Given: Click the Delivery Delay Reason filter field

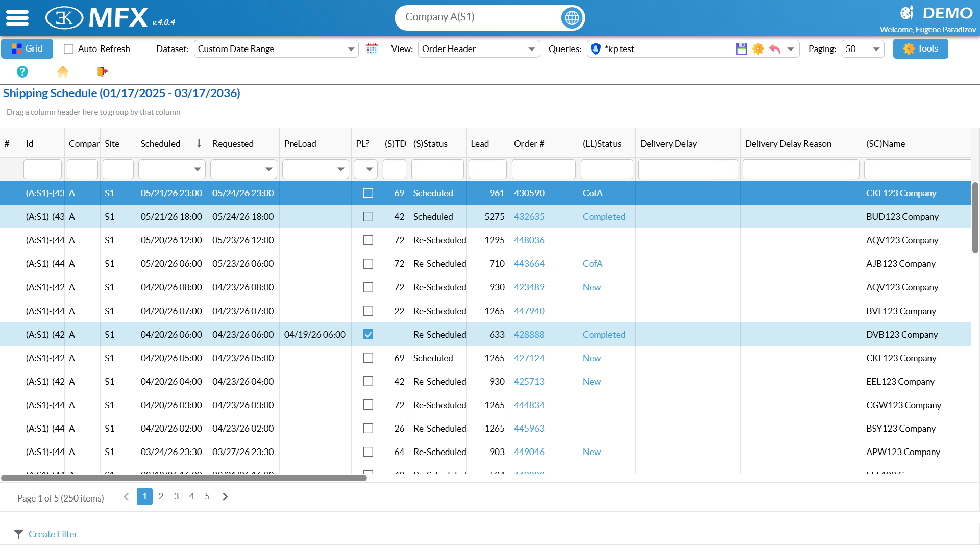Looking at the screenshot, I should pos(801,169).
